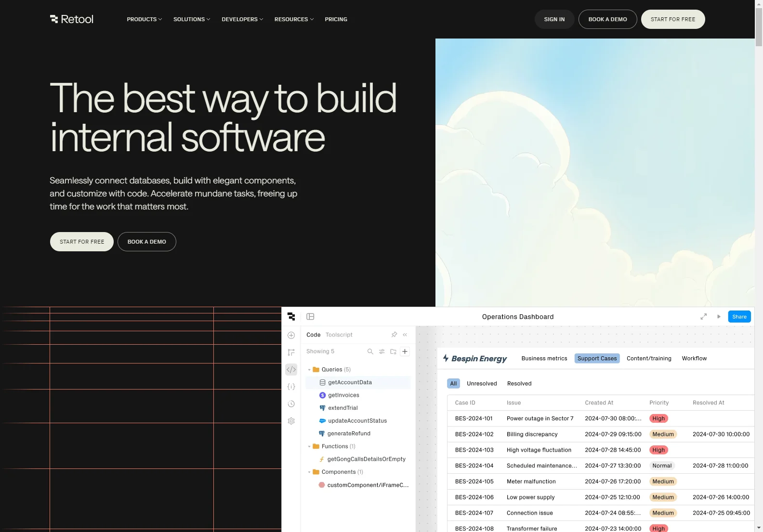This screenshot has width=763, height=532.
Task: Click the Bespin Energy lightning logo
Action: [x=446, y=358]
